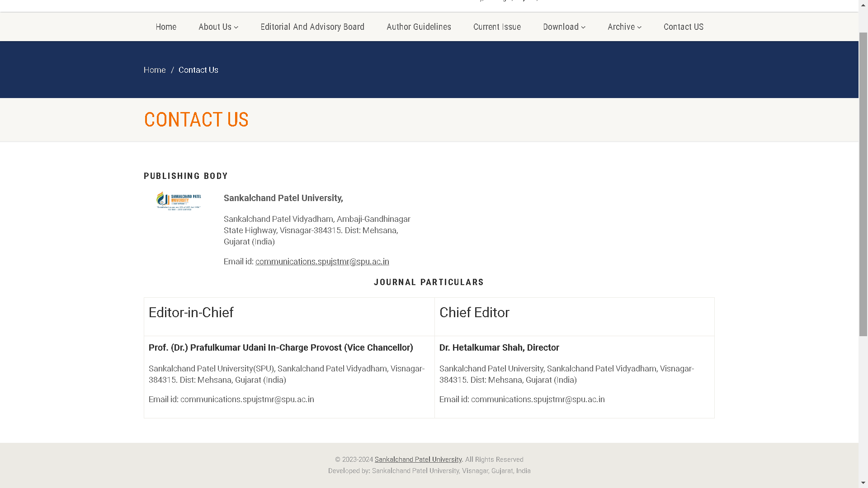Click publishing body email address link
Image resolution: width=868 pixels, height=488 pixels.
click(322, 262)
